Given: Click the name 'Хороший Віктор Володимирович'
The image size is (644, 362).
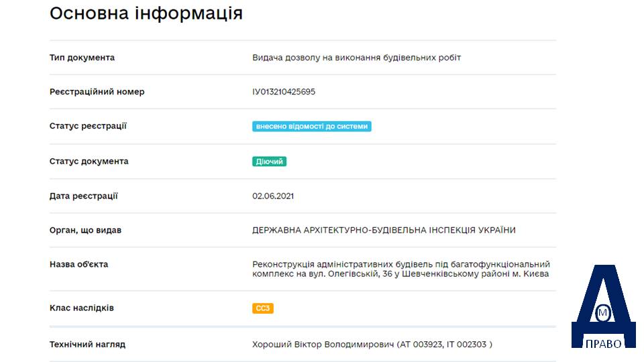Looking at the screenshot, I should pyautogui.click(x=323, y=345).
